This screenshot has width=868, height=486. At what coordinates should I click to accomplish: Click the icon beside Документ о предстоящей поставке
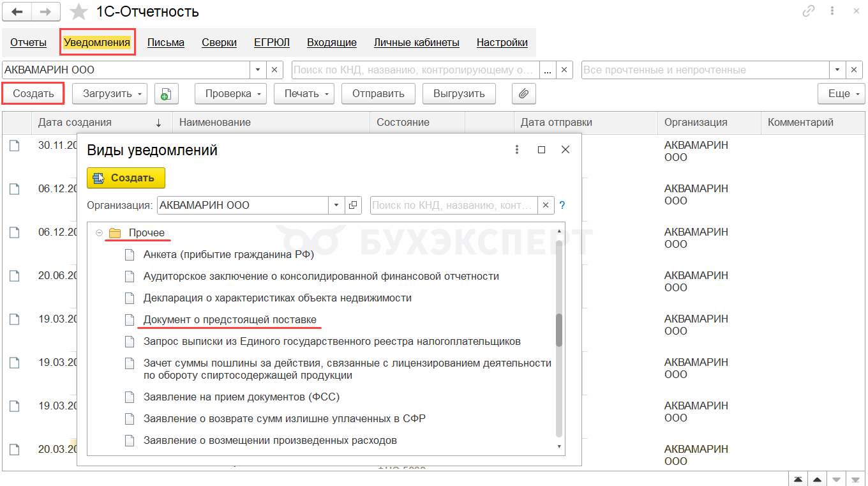coord(130,319)
